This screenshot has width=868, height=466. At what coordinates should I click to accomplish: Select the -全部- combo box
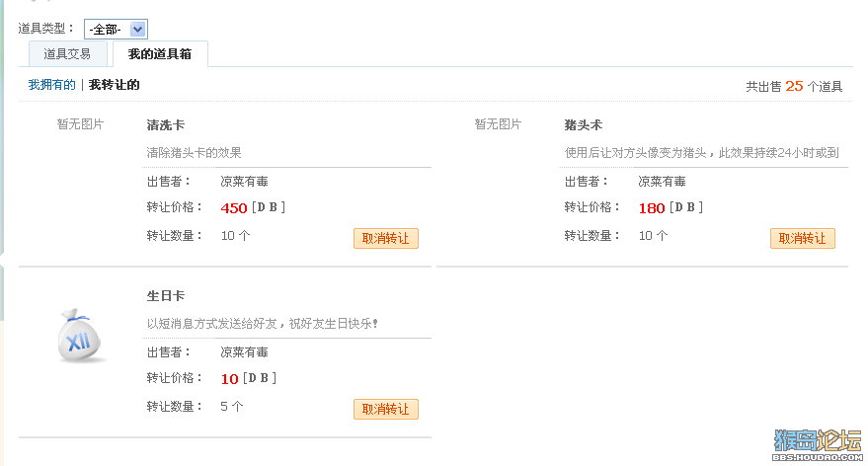pos(116,30)
